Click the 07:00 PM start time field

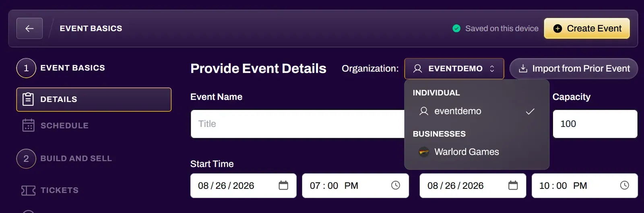click(355, 186)
